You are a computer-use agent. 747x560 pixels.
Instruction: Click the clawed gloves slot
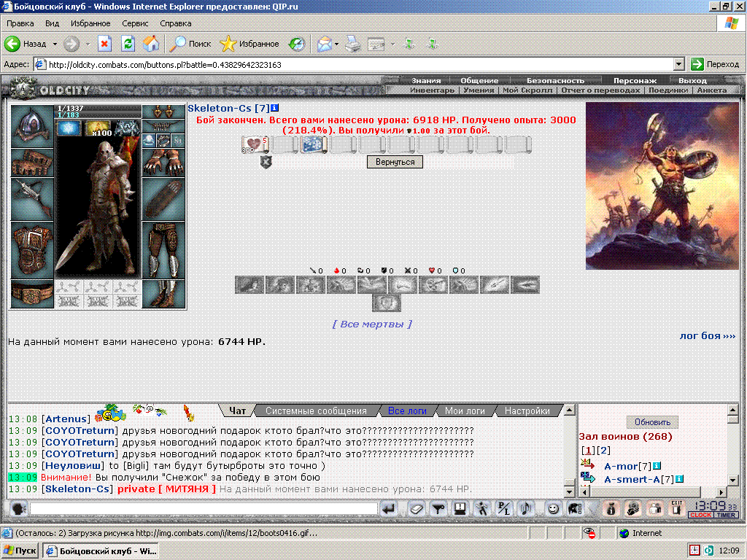(163, 163)
